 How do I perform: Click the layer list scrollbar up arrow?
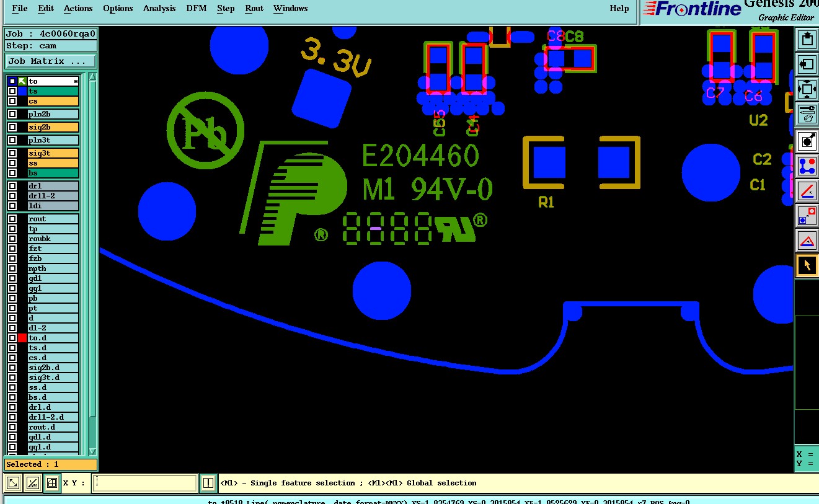tap(93, 77)
